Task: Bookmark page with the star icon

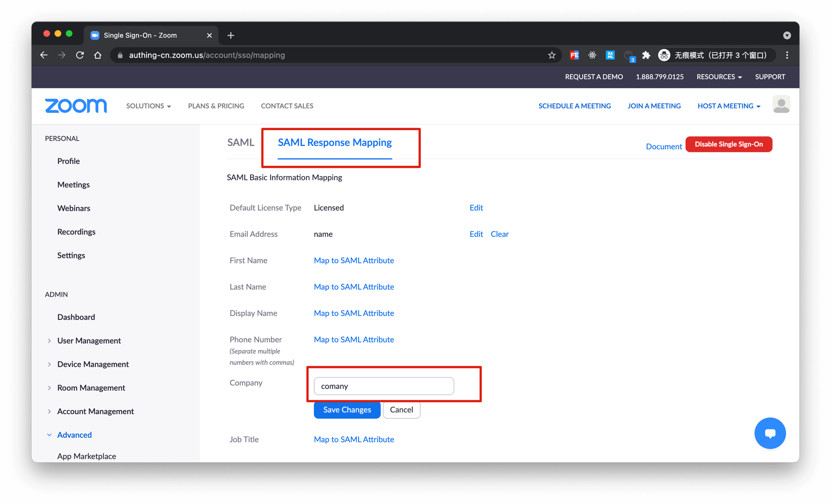Action: point(551,55)
